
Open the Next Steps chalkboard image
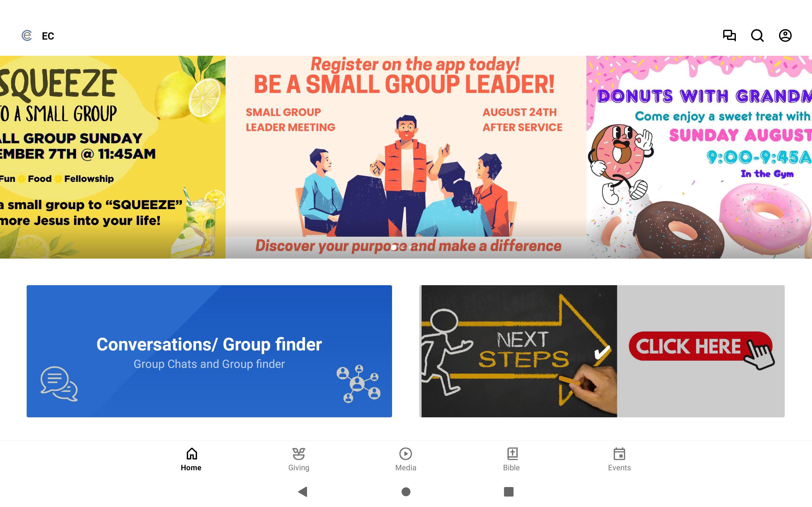pyautogui.click(x=519, y=351)
